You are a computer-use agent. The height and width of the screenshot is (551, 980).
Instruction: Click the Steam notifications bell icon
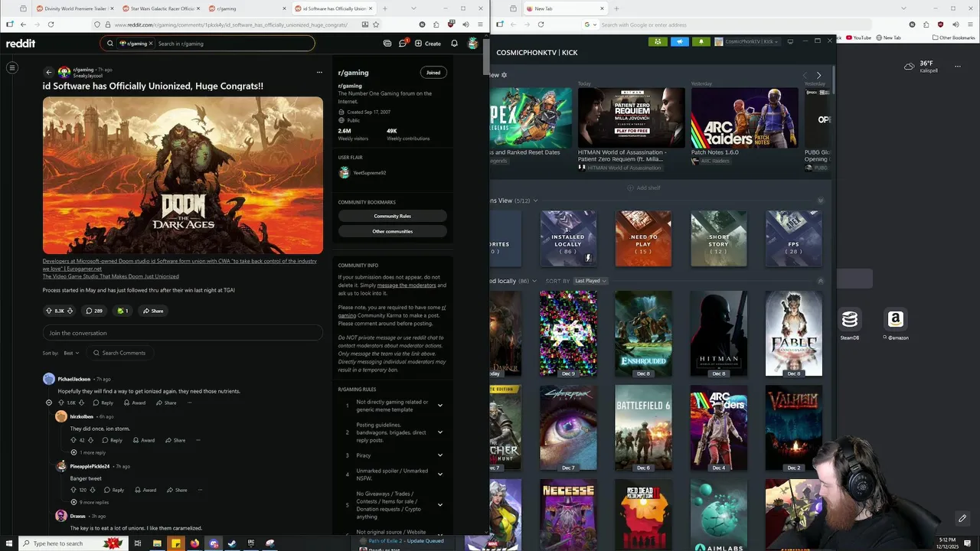pyautogui.click(x=701, y=41)
